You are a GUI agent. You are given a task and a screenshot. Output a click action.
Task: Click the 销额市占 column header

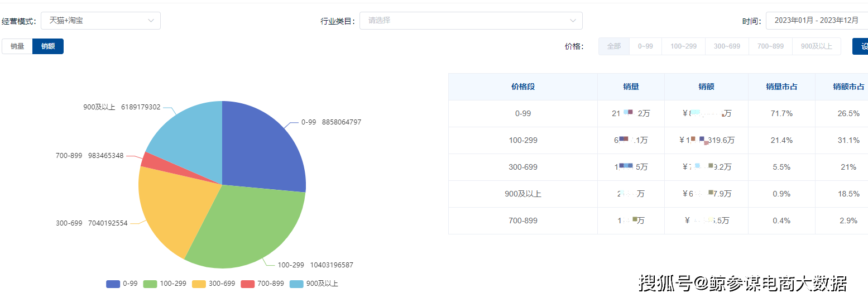tap(842, 87)
